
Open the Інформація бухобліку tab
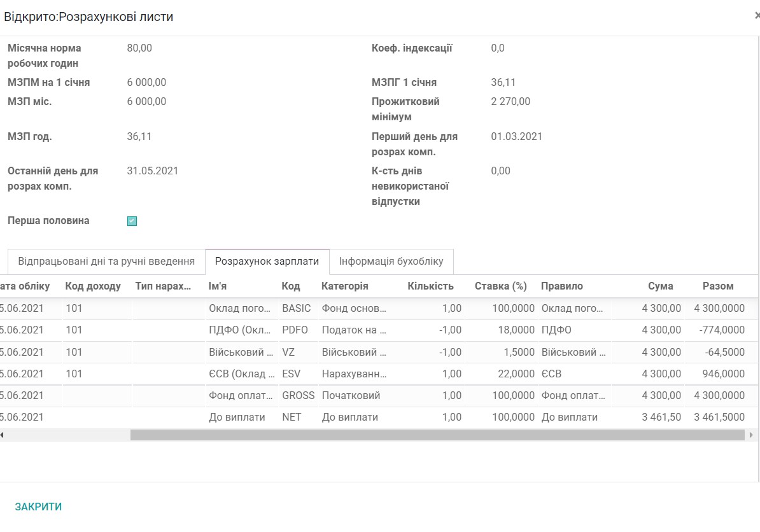pos(391,262)
